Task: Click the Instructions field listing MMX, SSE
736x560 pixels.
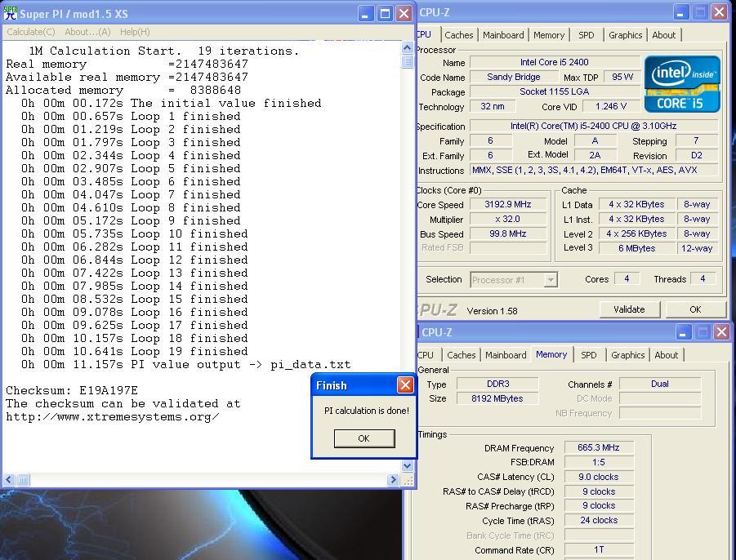Action: tap(594, 171)
